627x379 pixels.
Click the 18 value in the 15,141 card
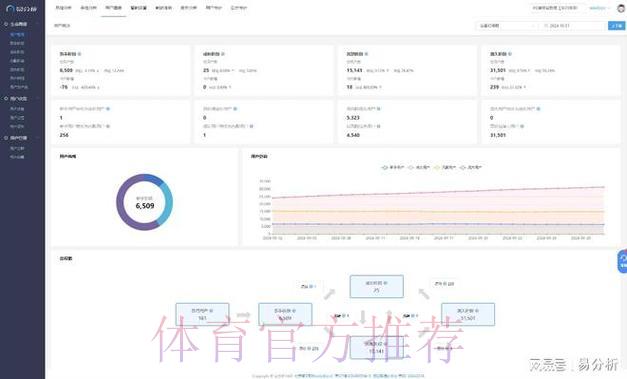(x=349, y=87)
